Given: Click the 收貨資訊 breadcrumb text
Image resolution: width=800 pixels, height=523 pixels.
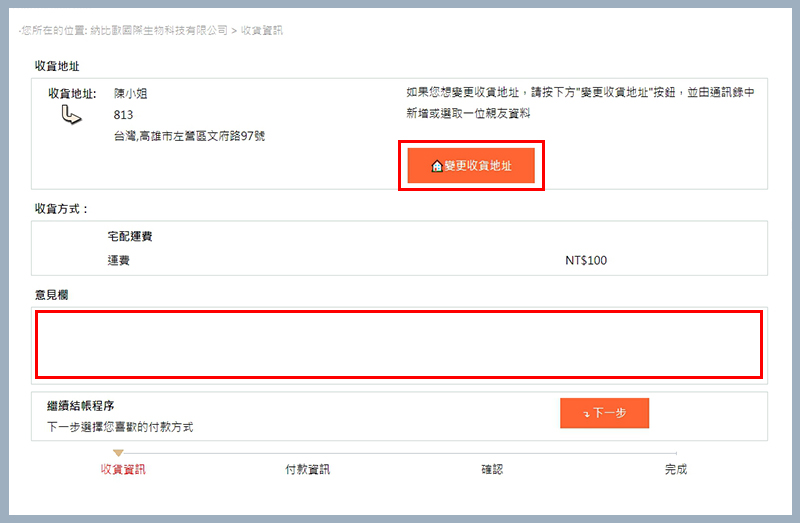Looking at the screenshot, I should tap(262, 31).
